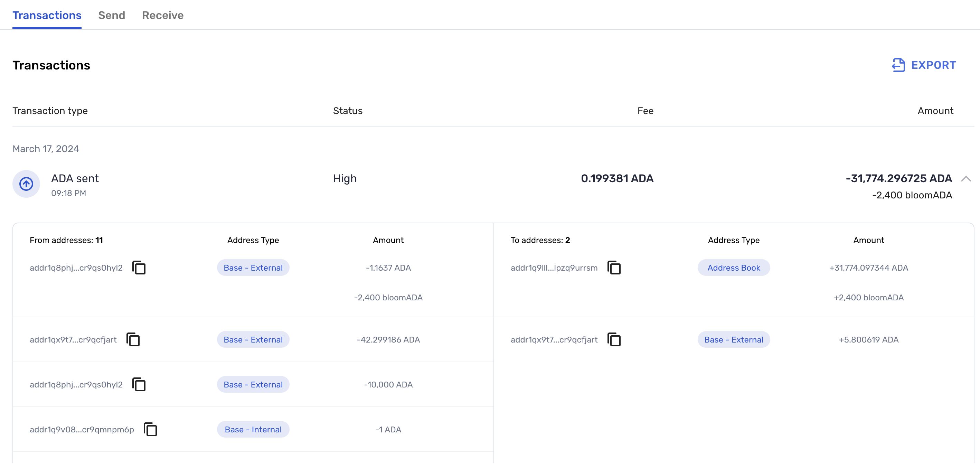Click the -31,774.296725 ADA amount
Image resolution: width=980 pixels, height=468 pixels.
(898, 178)
